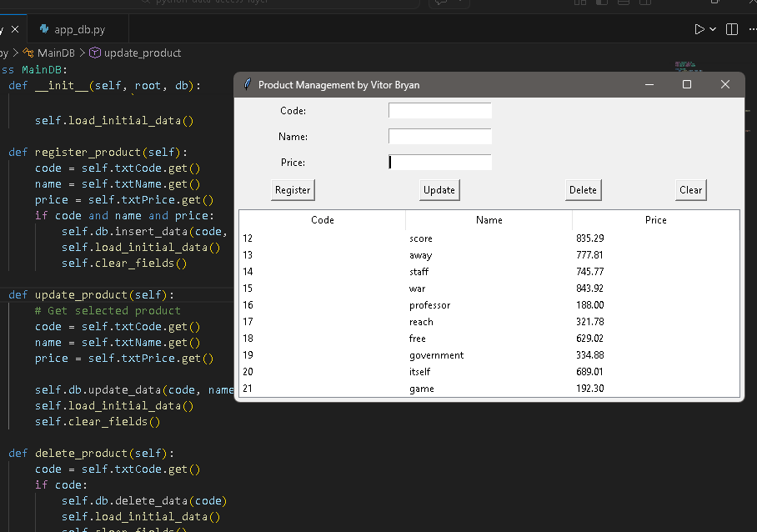Click the Python file icon on app_db.py tab
This screenshot has height=532, width=757.
pyautogui.click(x=44, y=29)
